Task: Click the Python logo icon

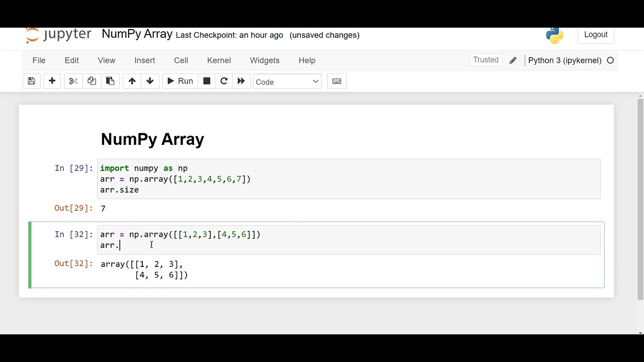Action: [x=554, y=35]
